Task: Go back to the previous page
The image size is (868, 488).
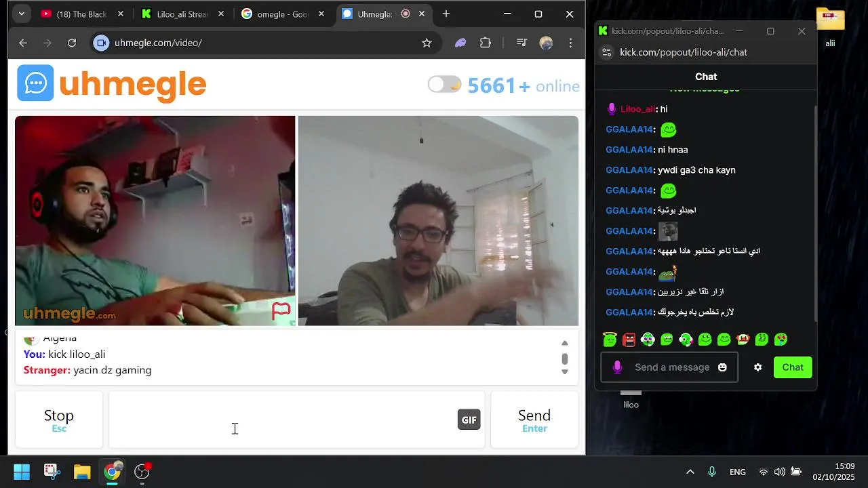Action: 23,43
